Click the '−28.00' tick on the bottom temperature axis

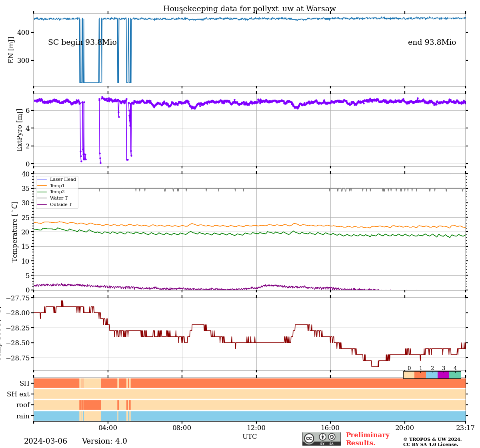18,313
